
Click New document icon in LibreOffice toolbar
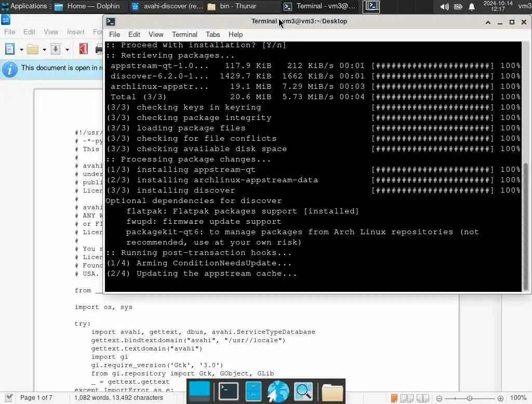pyautogui.click(x=10, y=49)
